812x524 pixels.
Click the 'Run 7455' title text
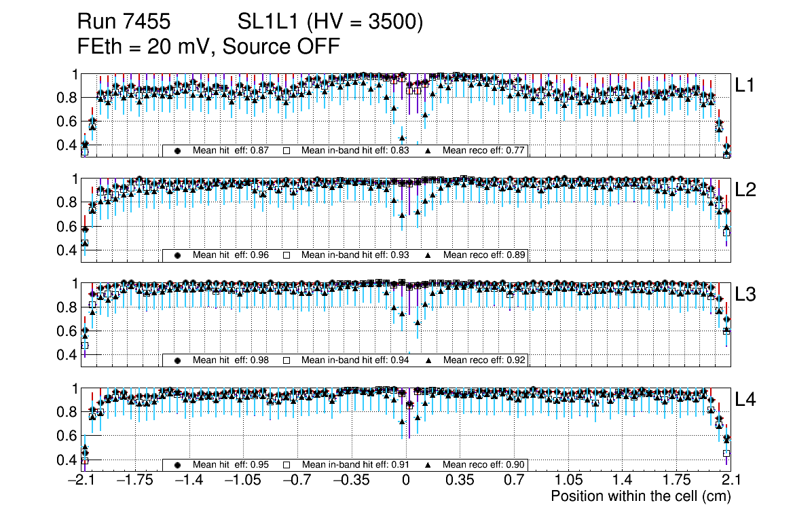pos(123,22)
